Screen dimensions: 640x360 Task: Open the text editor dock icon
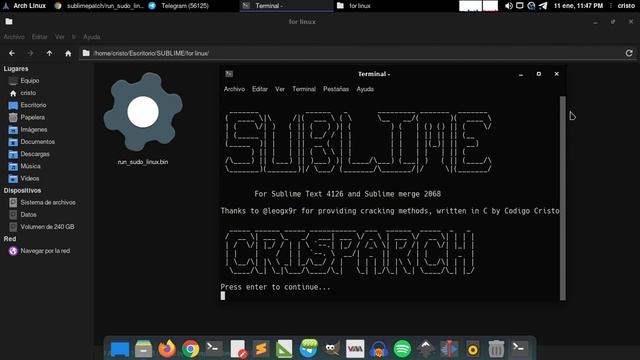click(x=238, y=349)
